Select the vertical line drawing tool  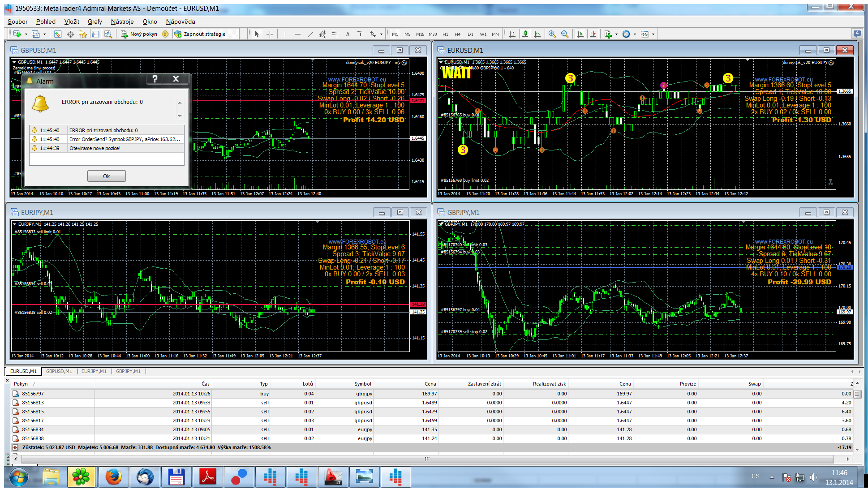(x=285, y=34)
